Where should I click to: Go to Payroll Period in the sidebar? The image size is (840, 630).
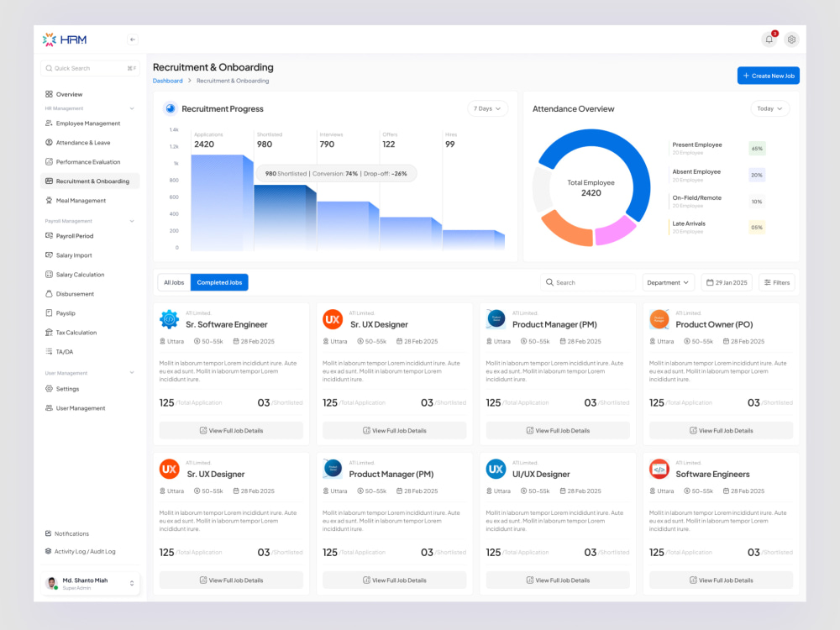90,236
